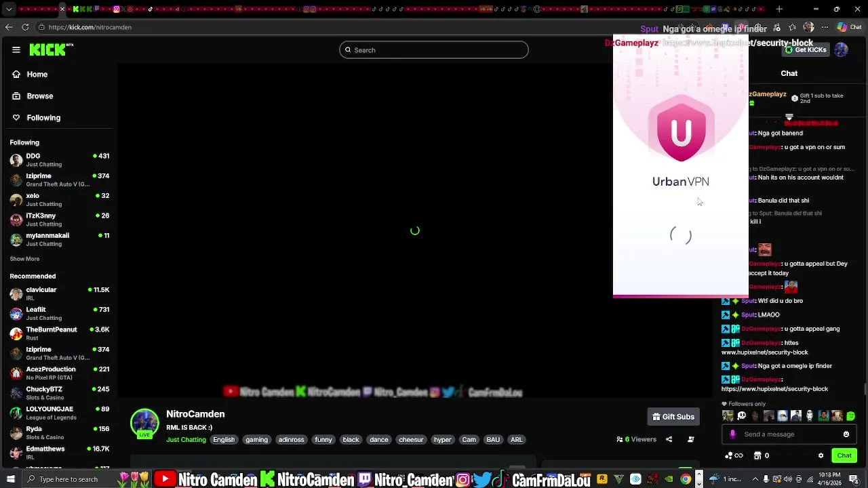Go back in the browser
Viewport: 868px width, 488px height.
click(9, 27)
